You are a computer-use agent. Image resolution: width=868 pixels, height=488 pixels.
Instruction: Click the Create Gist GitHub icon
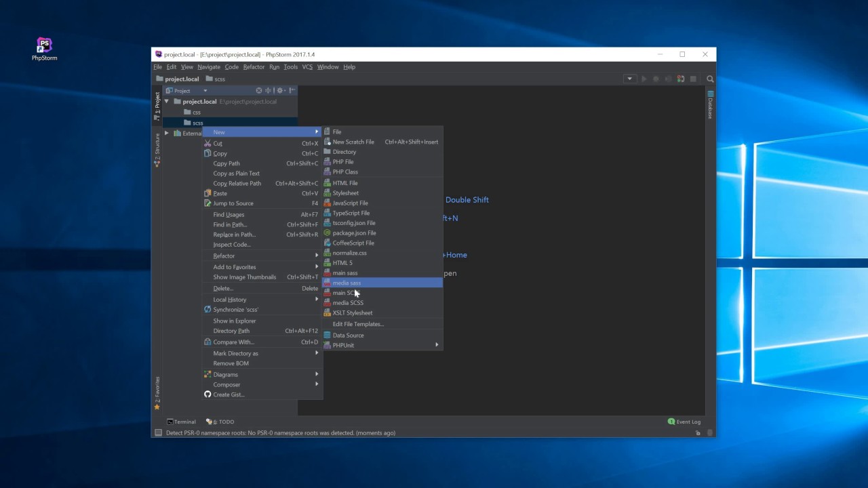coord(208,394)
